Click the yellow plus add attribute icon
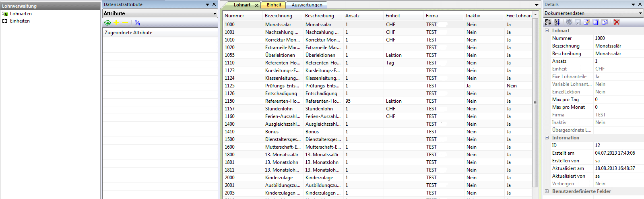 click(116, 23)
